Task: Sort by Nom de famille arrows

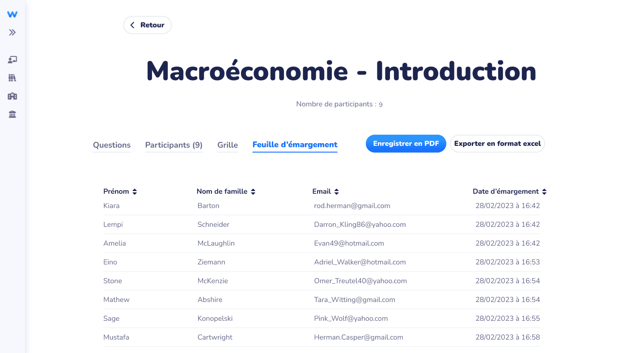Action: [253, 191]
